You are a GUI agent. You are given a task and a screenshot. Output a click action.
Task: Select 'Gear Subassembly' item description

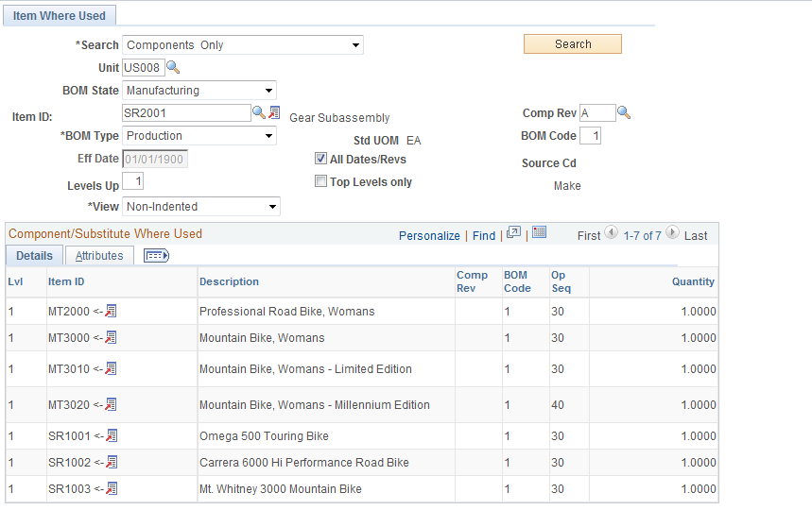tap(339, 118)
